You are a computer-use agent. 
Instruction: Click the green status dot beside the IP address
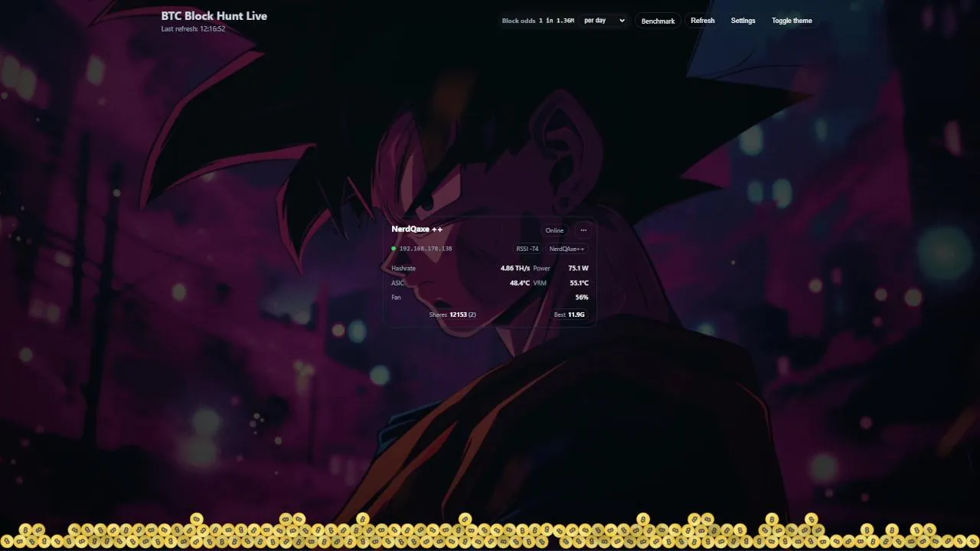click(x=394, y=249)
